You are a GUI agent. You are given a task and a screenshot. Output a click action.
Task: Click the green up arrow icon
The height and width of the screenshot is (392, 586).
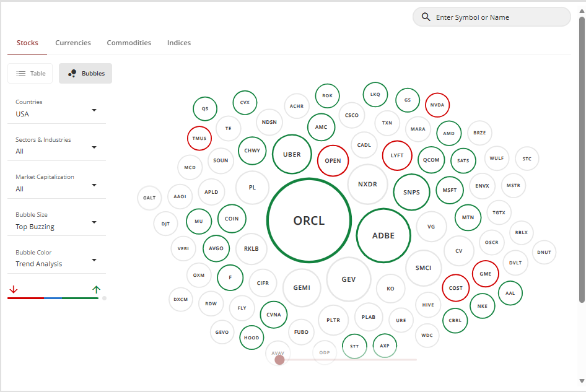(96, 289)
